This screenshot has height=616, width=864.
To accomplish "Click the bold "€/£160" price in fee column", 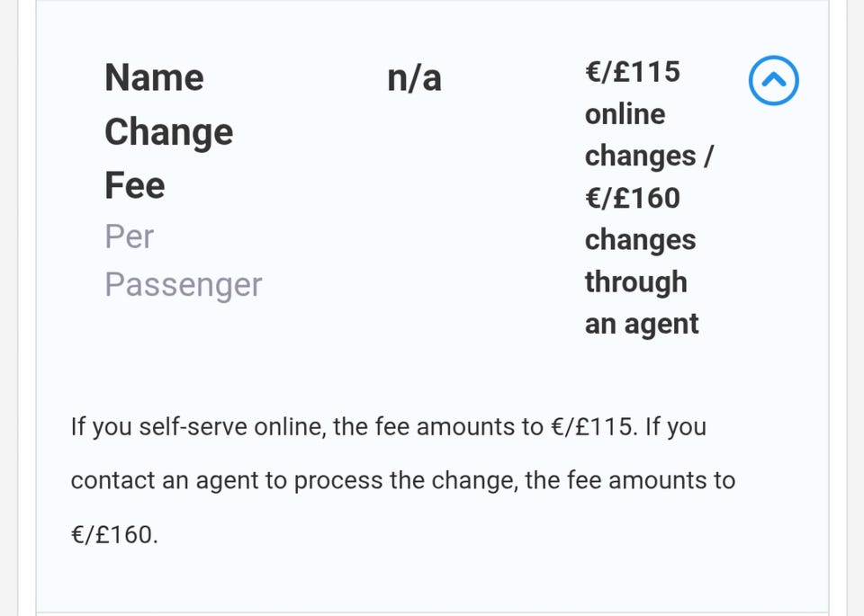I will click(632, 197).
